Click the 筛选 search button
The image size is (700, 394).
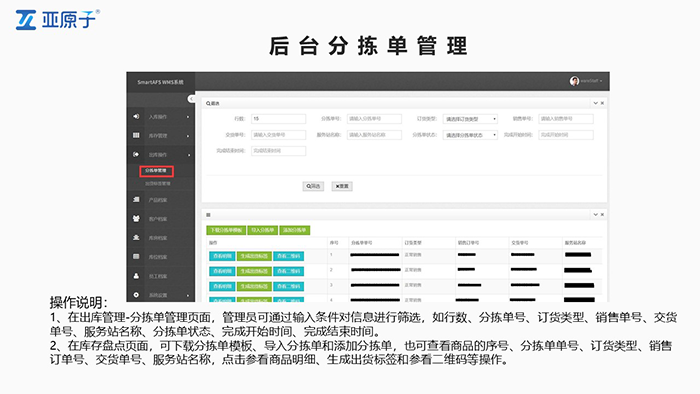(x=313, y=186)
